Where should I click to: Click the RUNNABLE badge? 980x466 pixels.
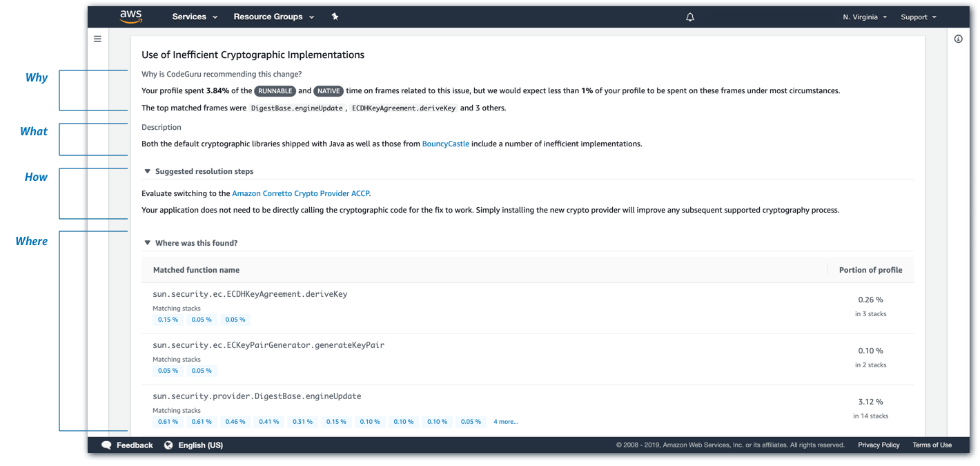[x=275, y=90]
